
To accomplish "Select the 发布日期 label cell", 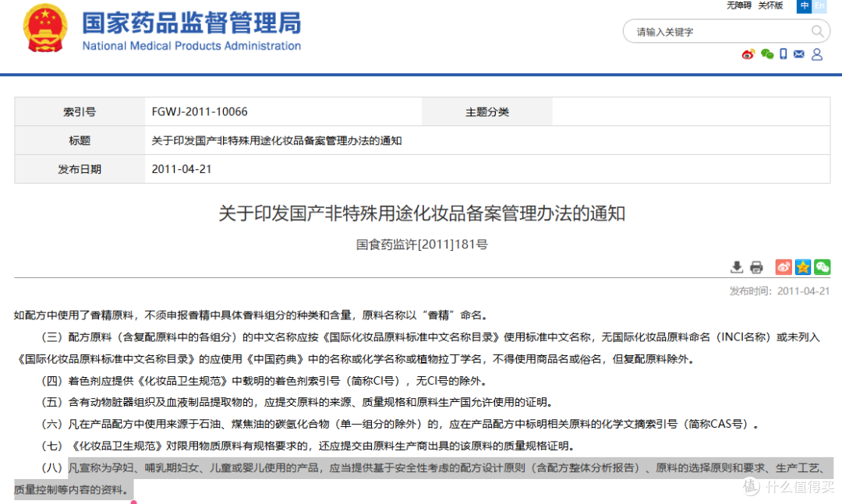I will click(x=80, y=169).
